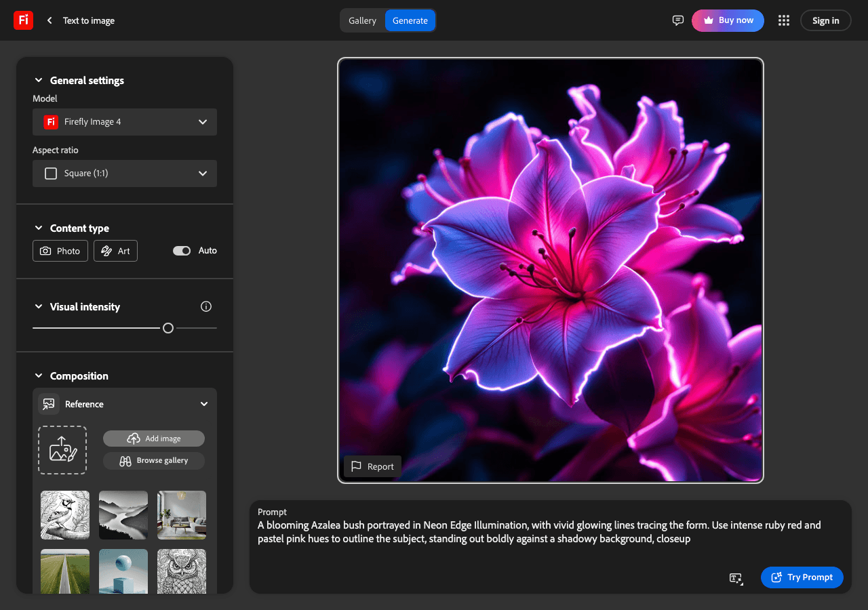Open the feedback chat icon

[x=677, y=20]
